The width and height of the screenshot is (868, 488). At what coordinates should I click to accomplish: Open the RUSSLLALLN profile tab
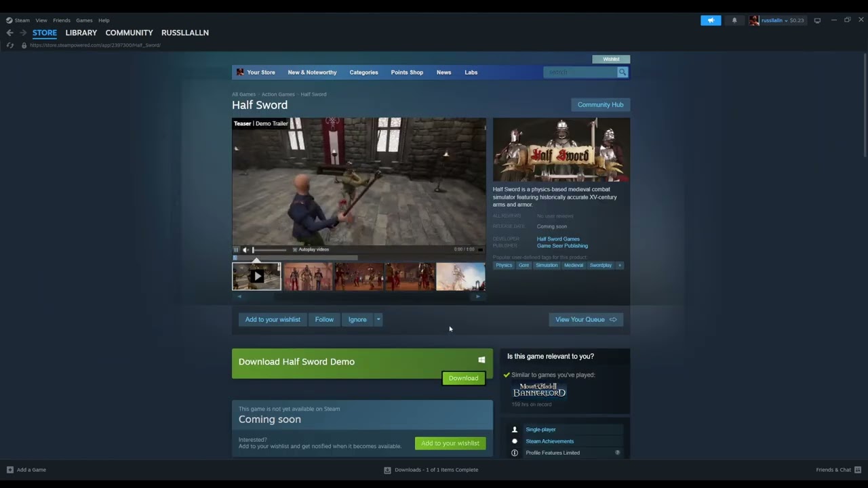pyautogui.click(x=185, y=33)
